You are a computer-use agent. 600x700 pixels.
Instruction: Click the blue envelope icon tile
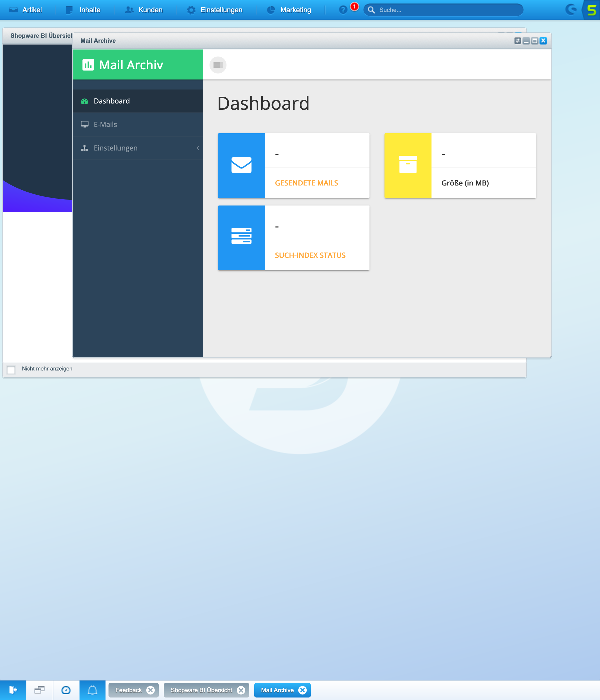241,165
